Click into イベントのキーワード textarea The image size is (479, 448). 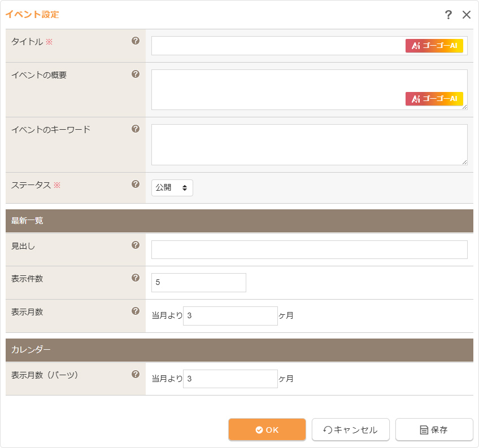click(309, 144)
